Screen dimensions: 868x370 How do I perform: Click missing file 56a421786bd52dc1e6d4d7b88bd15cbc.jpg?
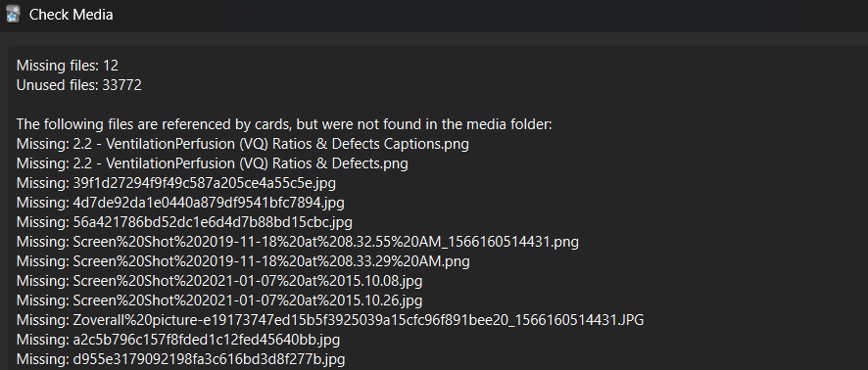point(184,222)
